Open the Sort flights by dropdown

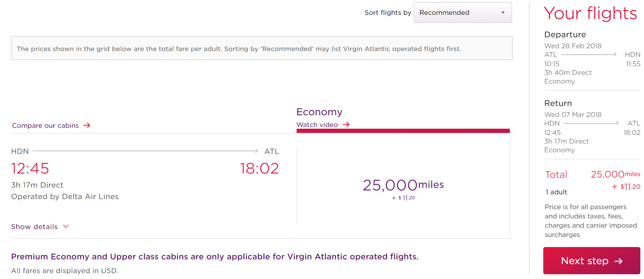(x=462, y=13)
